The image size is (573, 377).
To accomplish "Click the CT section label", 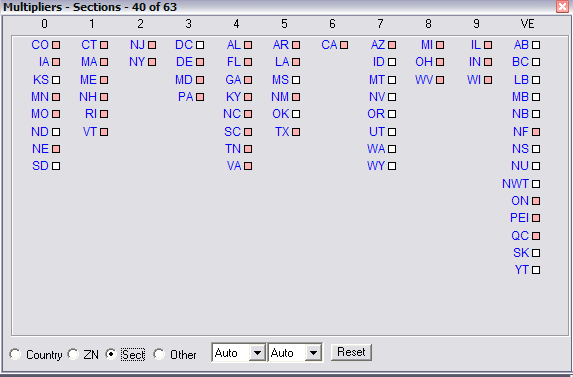I will (x=89, y=45).
